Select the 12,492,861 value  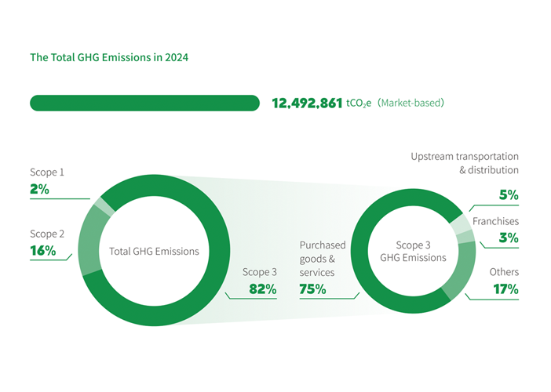click(307, 103)
